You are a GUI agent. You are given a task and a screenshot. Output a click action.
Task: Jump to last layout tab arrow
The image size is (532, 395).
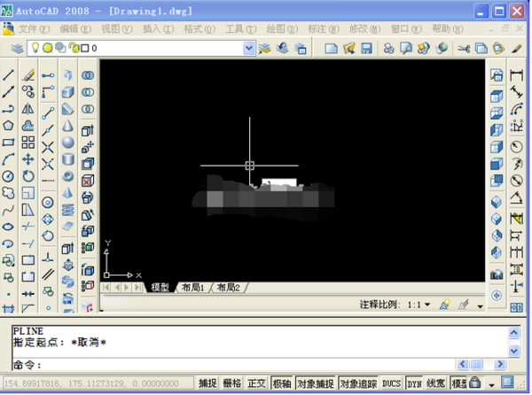click(137, 288)
